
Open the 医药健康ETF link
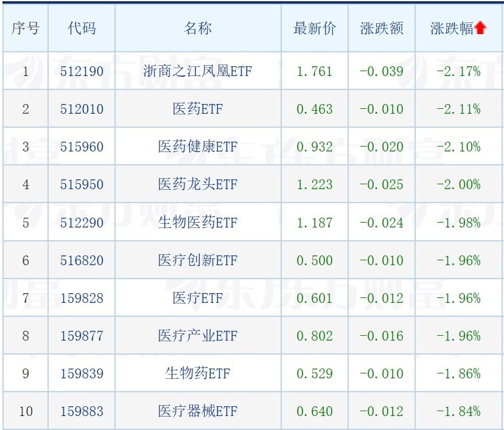pos(198,147)
